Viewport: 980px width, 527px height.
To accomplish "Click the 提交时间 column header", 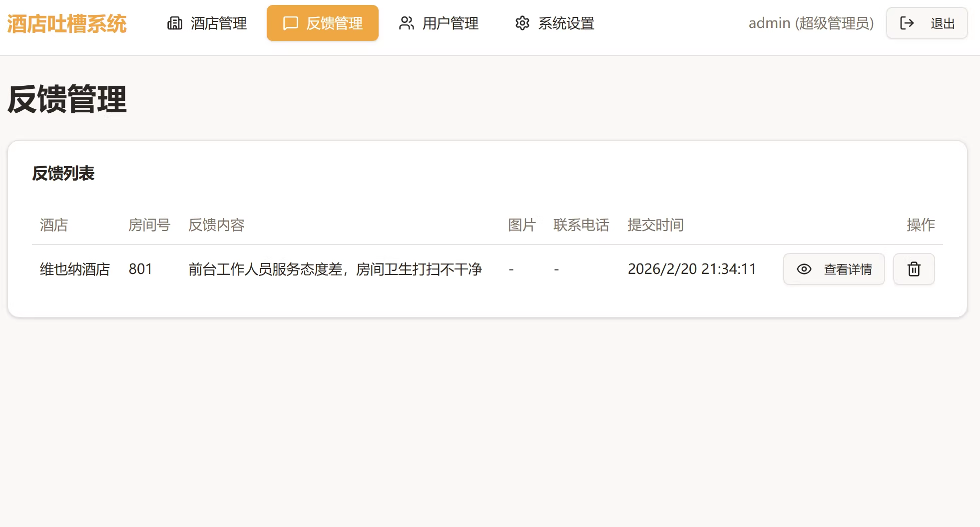I will point(655,225).
